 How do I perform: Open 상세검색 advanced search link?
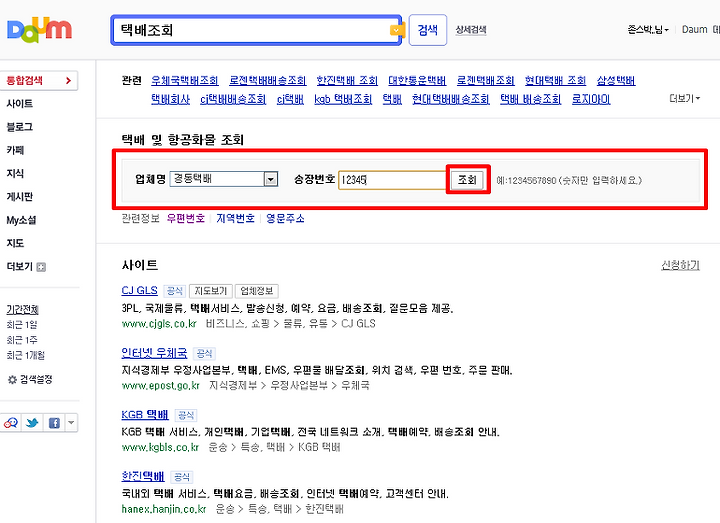471,30
